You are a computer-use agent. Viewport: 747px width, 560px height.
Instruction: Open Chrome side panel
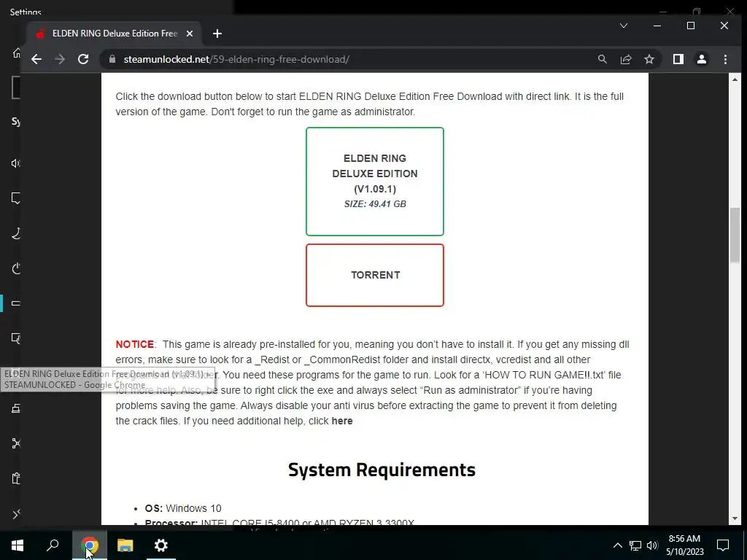678,59
